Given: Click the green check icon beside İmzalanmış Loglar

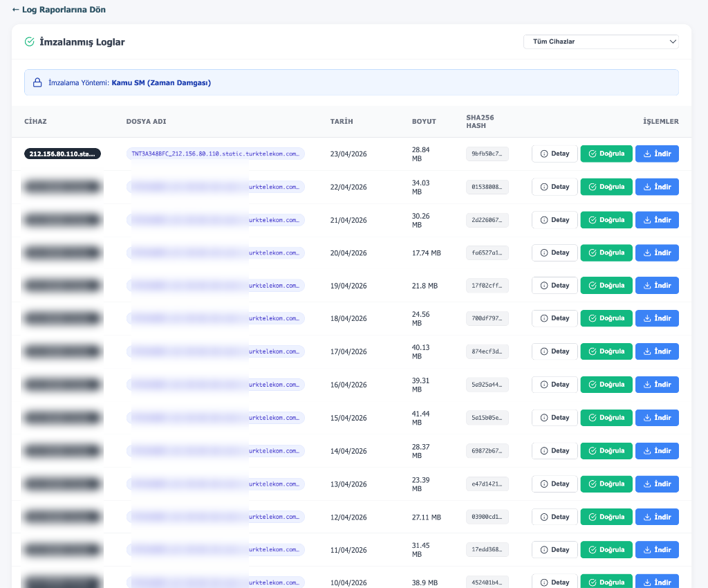Looking at the screenshot, I should pos(30,42).
